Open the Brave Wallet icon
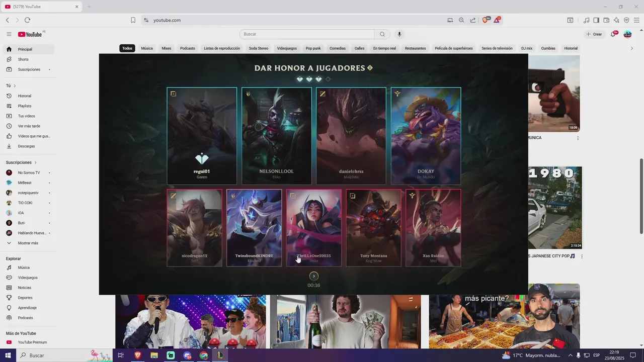 pos(606,20)
